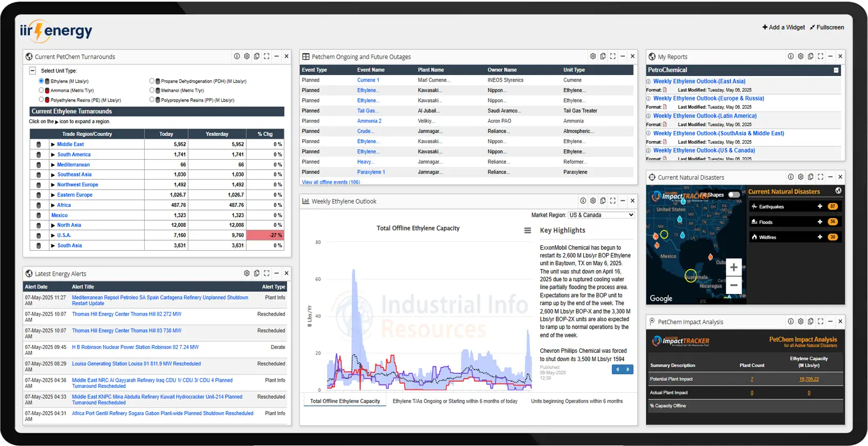
Task: Open settings gear on Weekly Ethylene Outlook widget
Action: [x=593, y=201]
